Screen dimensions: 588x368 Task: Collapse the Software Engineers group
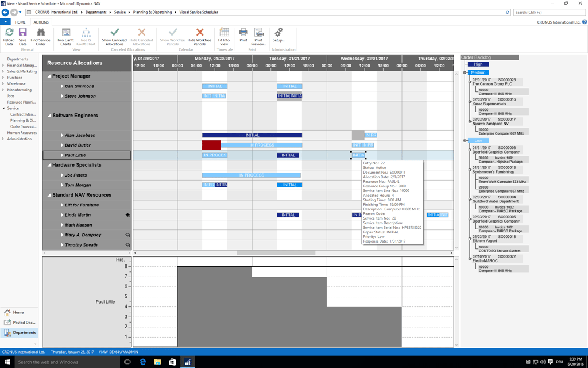tap(49, 116)
